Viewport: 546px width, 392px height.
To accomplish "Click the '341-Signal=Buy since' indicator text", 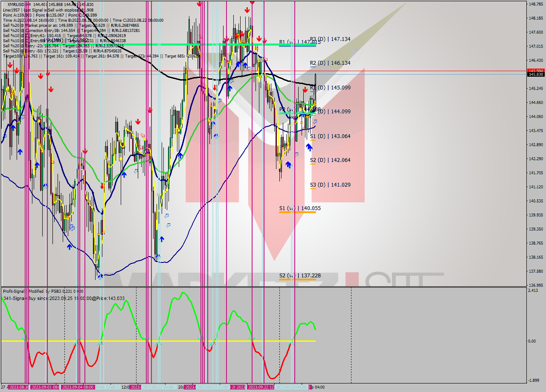I will (64, 298).
